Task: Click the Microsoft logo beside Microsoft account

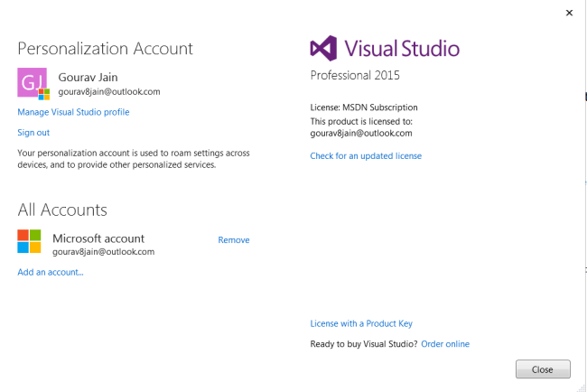Action: click(30, 241)
